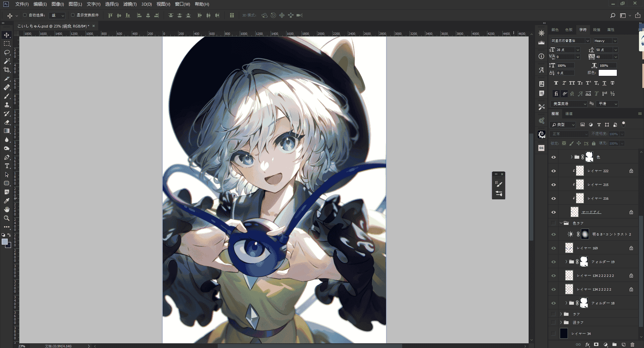Enable the 自动选择 checkbox
This screenshot has width=644, height=348.
(25, 15)
